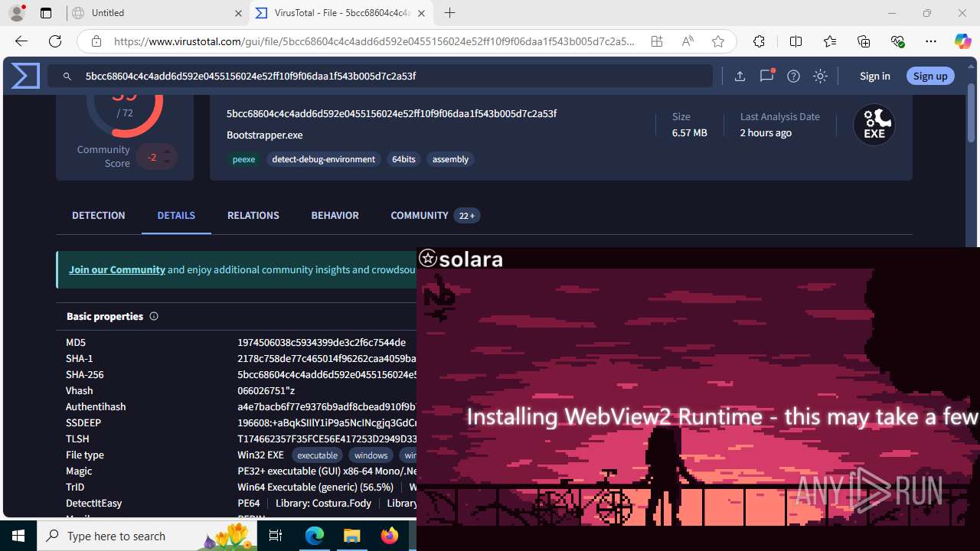
Task: Switch to the DETAILS tab
Action: (176, 216)
